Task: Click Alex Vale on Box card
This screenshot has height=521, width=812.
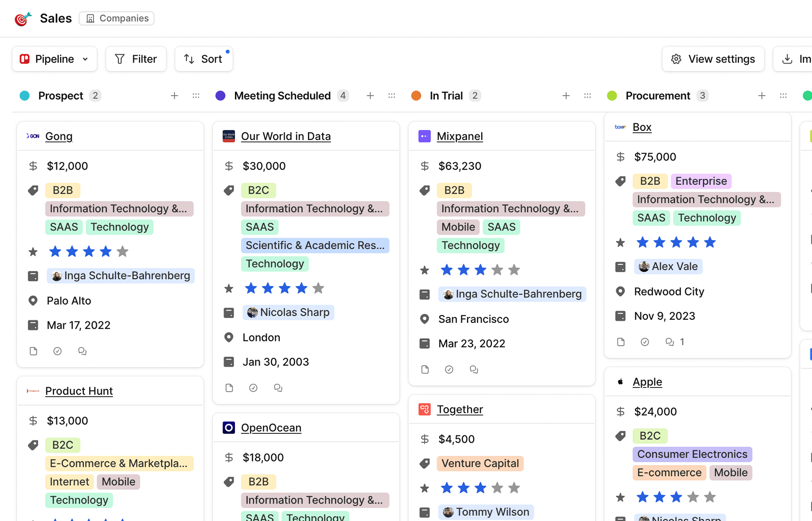Action: pyautogui.click(x=669, y=267)
